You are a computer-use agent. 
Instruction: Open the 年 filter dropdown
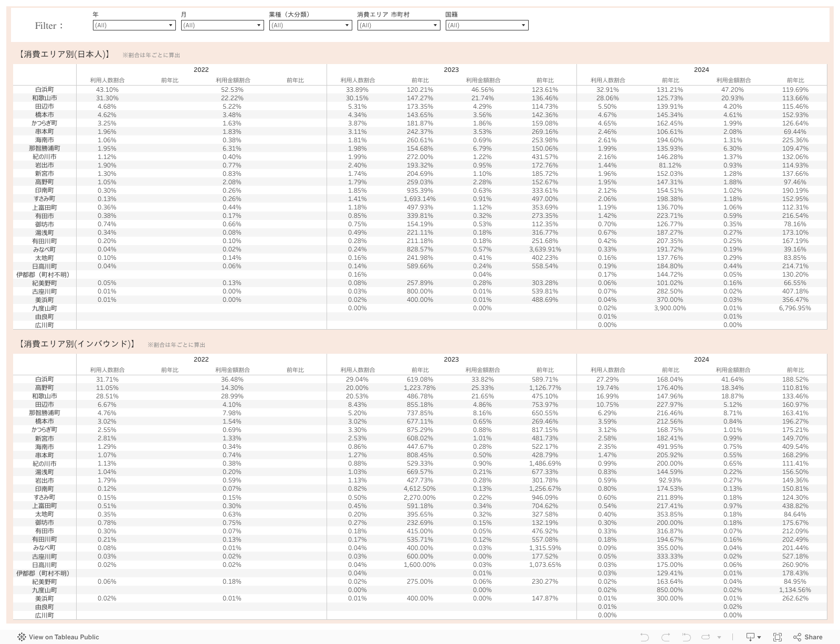point(134,25)
